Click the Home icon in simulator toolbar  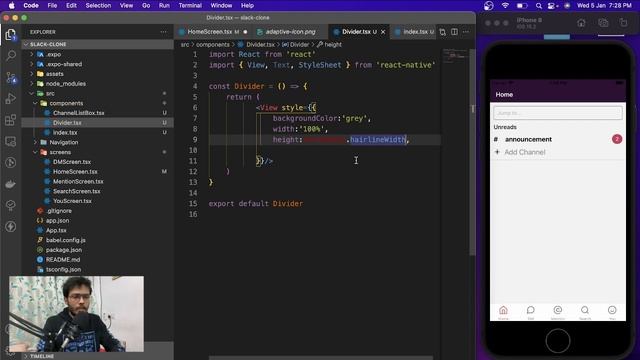tap(581, 23)
